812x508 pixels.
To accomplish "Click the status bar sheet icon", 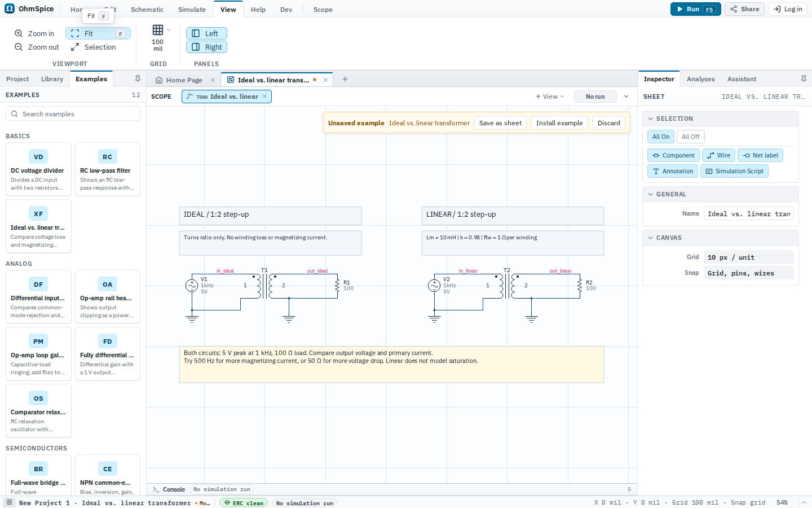I will 10,502.
